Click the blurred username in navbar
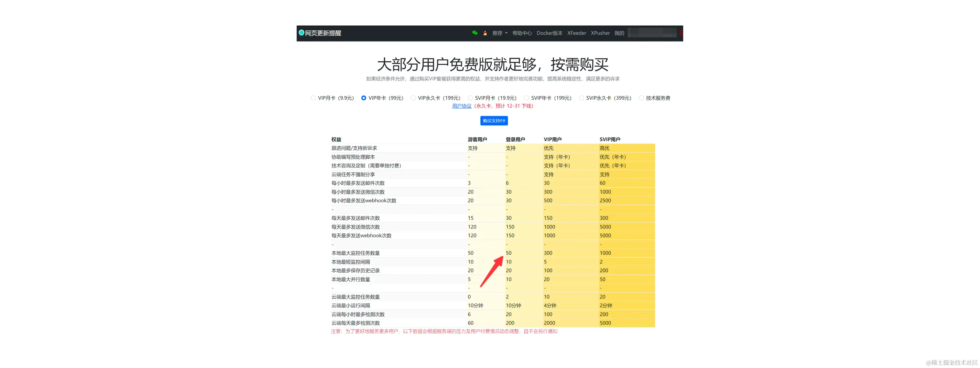980x368 pixels. (x=652, y=33)
